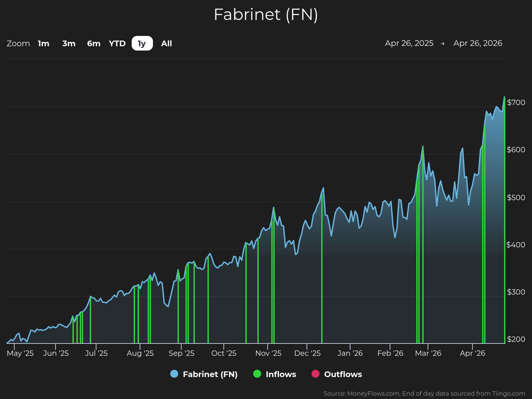Switch chart to 6m zoom
This screenshot has height=399, width=532.
93,44
